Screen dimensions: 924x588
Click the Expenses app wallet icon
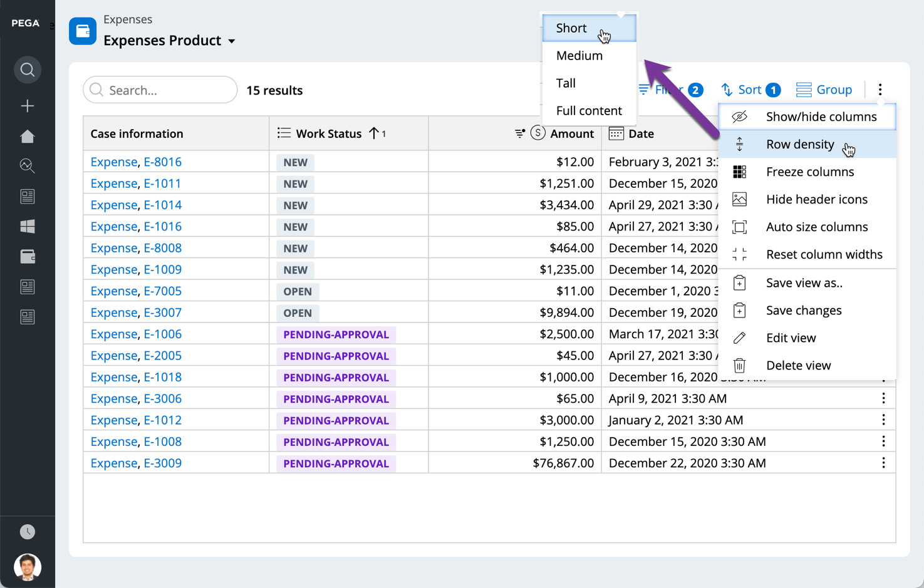[x=83, y=31]
